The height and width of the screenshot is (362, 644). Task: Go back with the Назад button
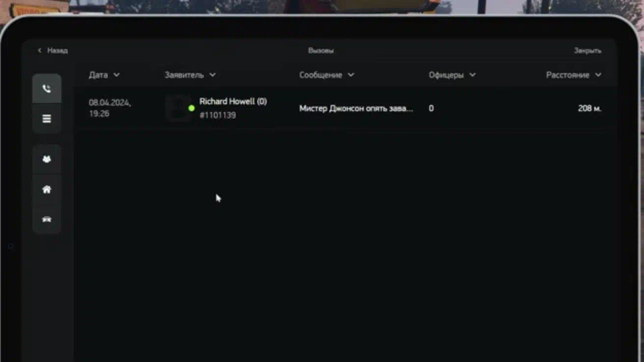point(53,51)
